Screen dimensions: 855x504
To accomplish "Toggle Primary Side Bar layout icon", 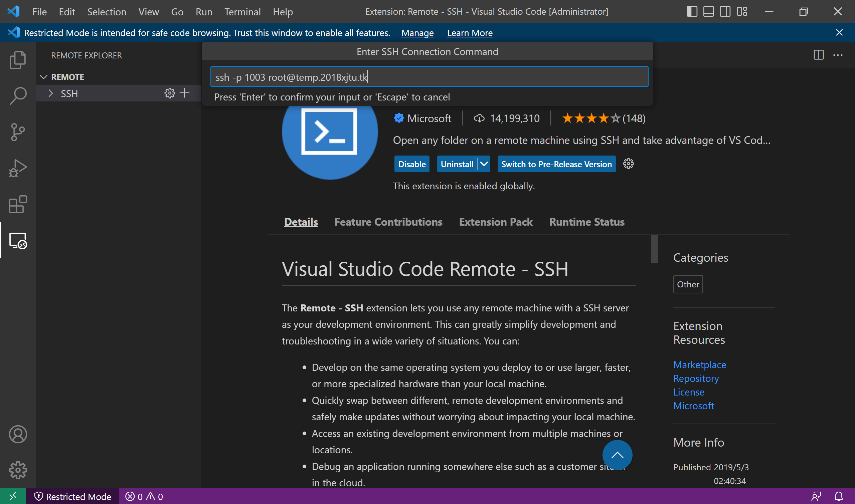I will coord(692,12).
